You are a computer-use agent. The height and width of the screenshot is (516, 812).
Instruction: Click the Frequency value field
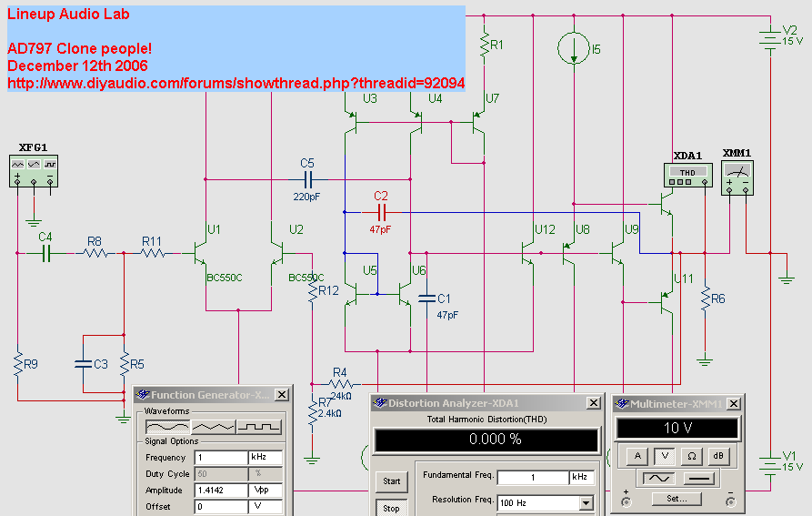tap(221, 458)
